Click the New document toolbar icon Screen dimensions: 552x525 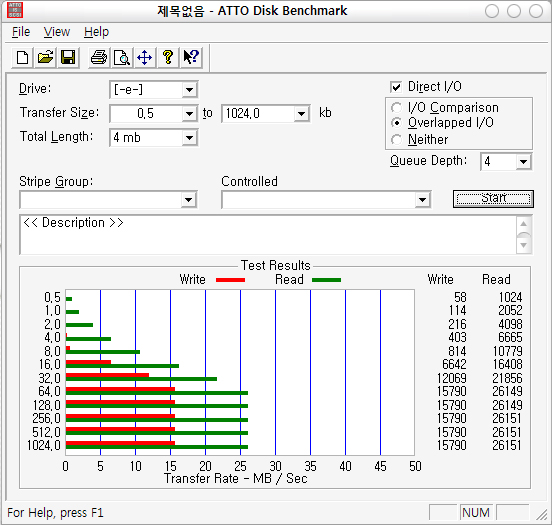(x=23, y=57)
